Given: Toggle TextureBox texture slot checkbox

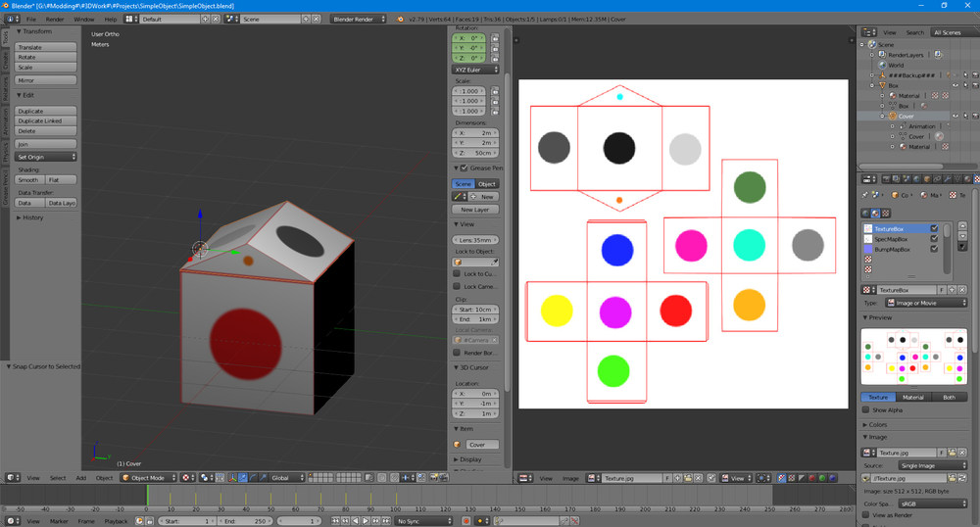Looking at the screenshot, I should pyautogui.click(x=934, y=228).
